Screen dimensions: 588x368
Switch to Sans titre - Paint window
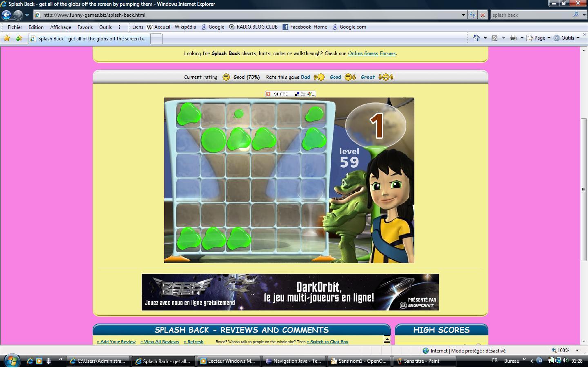425,361
